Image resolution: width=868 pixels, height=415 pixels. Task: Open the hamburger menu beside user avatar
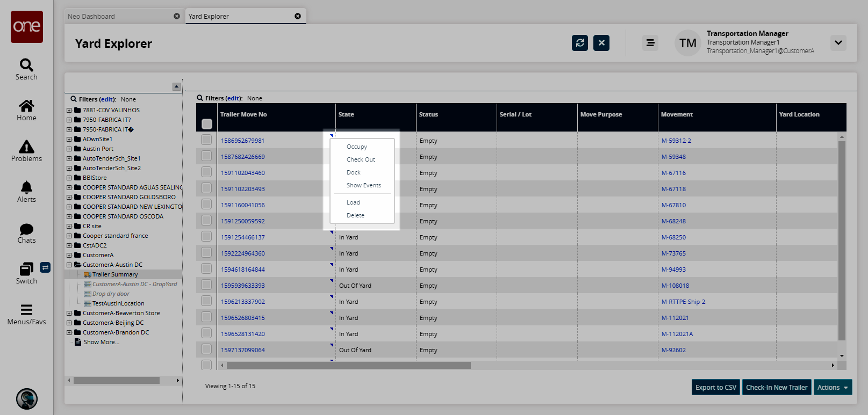650,43
